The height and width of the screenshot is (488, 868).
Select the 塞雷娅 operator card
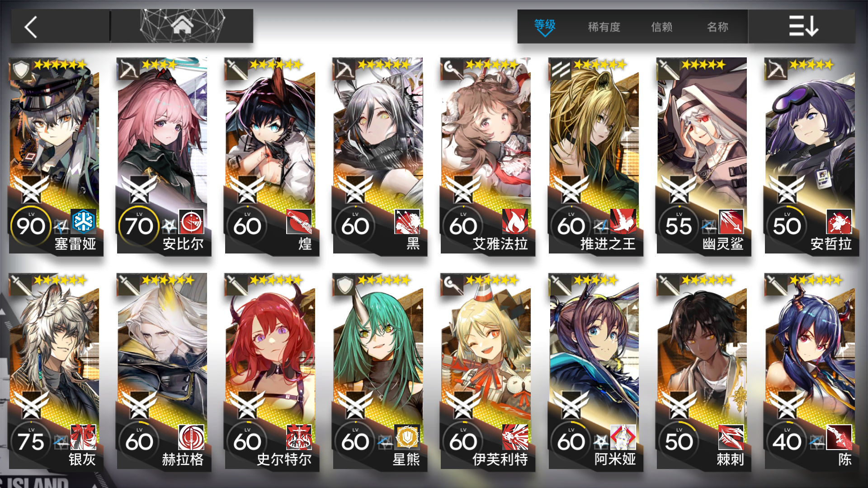[55, 156]
